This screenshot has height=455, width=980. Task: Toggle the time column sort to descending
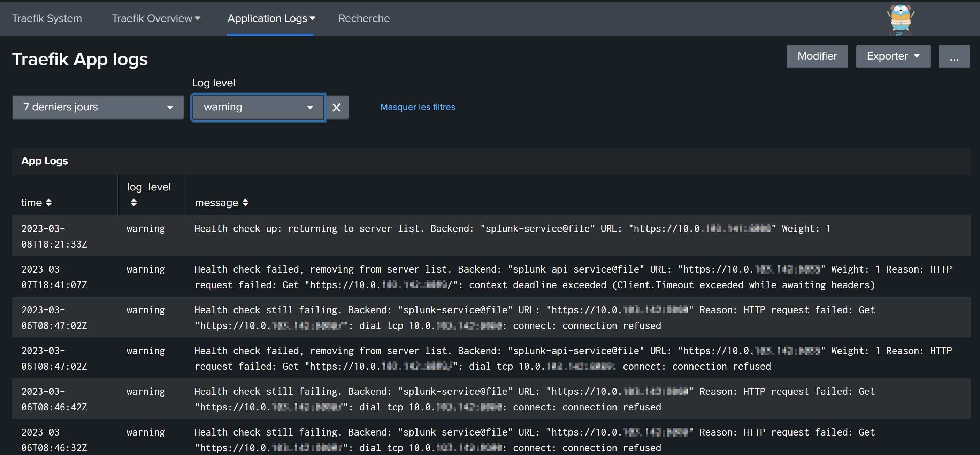[x=49, y=203]
